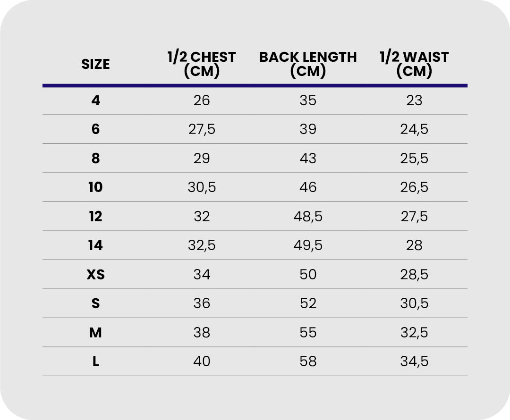Click back length value 35
This screenshot has height=420, width=510.
308,101
